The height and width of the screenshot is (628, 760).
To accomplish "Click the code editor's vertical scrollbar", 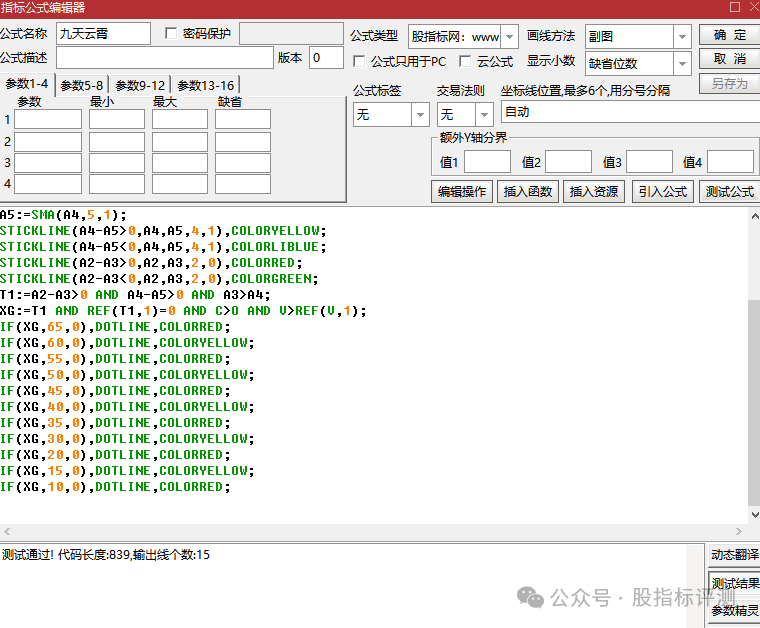I will [753, 400].
